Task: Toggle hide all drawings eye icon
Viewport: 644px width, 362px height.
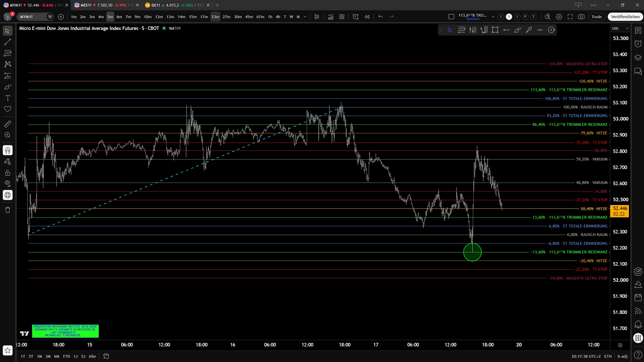Action: pyautogui.click(x=8, y=183)
